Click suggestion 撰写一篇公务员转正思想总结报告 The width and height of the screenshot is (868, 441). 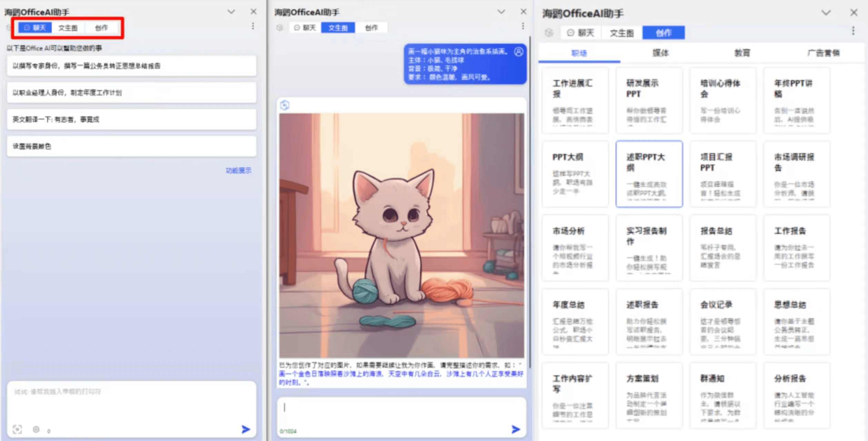pyautogui.click(x=131, y=66)
